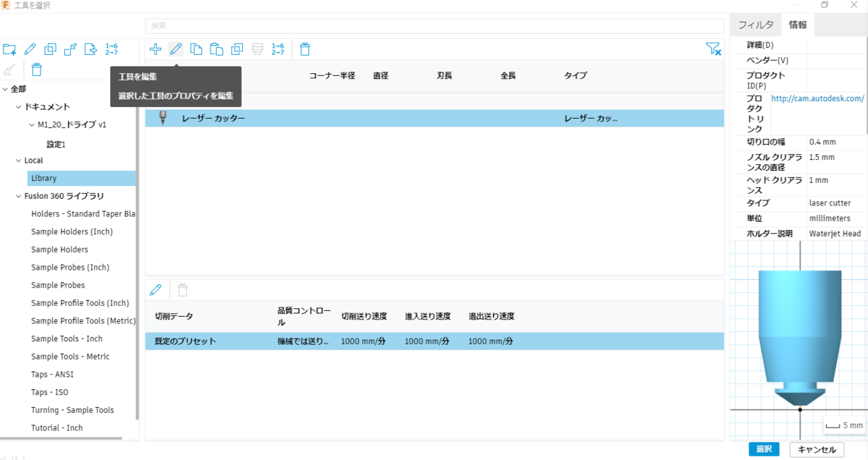The width and height of the screenshot is (868, 460).
Task: Sort by 直径 column header
Action: pyautogui.click(x=381, y=75)
